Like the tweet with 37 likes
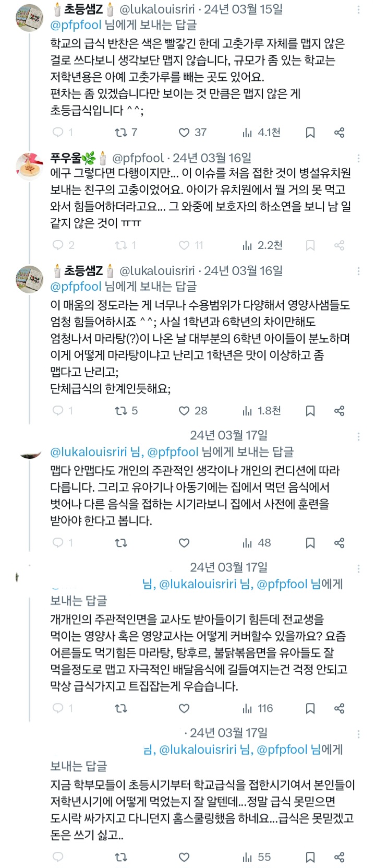 pyautogui.click(x=184, y=133)
